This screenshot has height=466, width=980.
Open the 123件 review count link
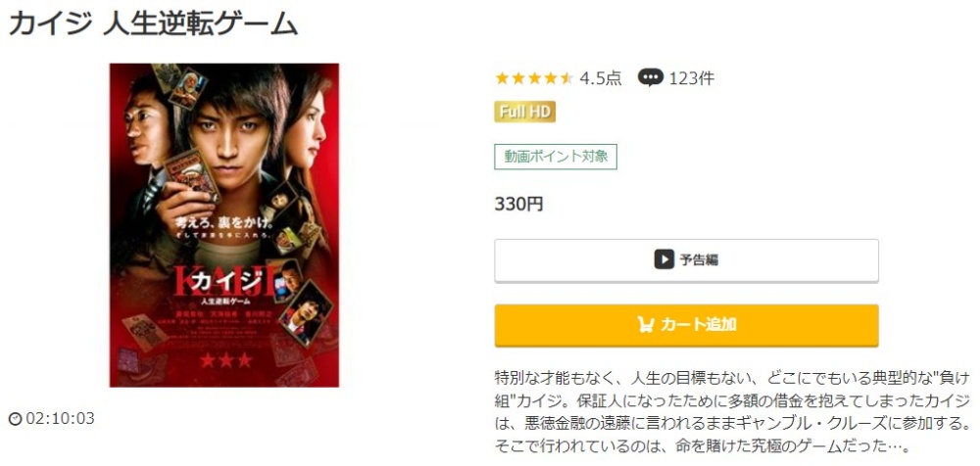pyautogui.click(x=691, y=78)
